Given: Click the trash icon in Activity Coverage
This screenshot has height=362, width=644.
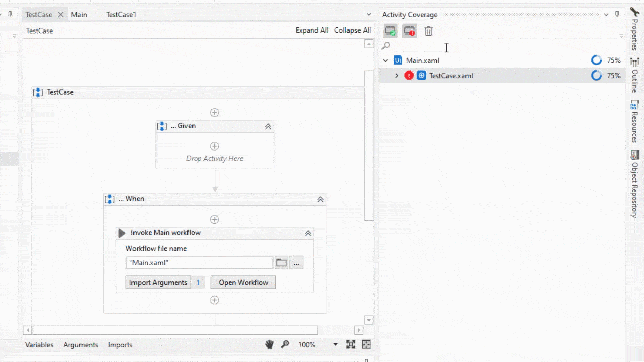Looking at the screenshot, I should (428, 31).
